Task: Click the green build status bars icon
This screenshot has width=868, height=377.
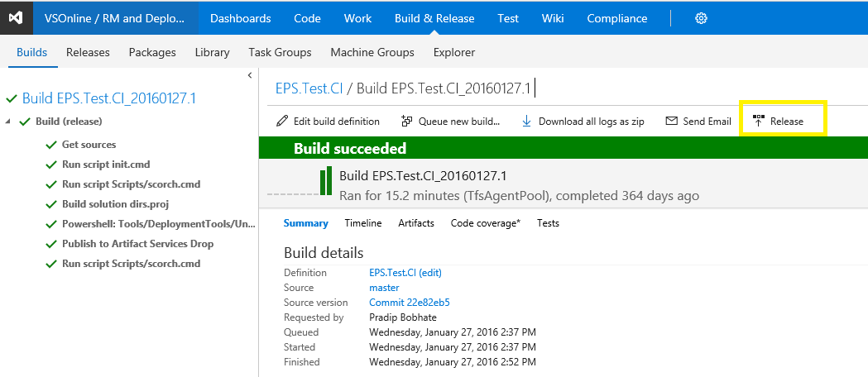Action: (325, 181)
